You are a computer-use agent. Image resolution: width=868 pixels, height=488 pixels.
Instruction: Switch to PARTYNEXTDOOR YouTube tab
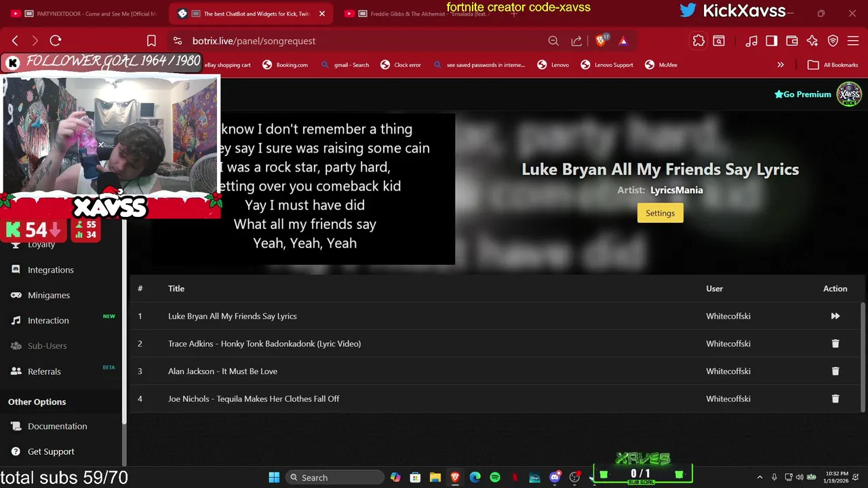tap(85, 14)
